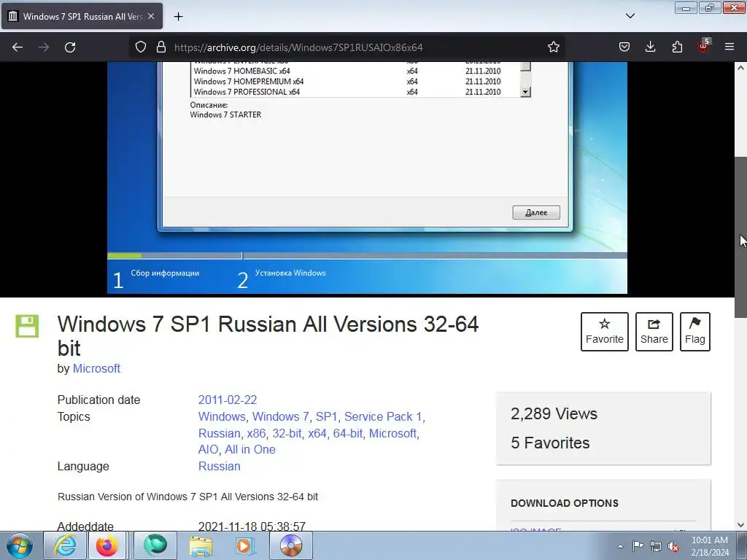This screenshot has height=560, width=747.
Task: Open the Windows topic link
Action: pos(222,416)
